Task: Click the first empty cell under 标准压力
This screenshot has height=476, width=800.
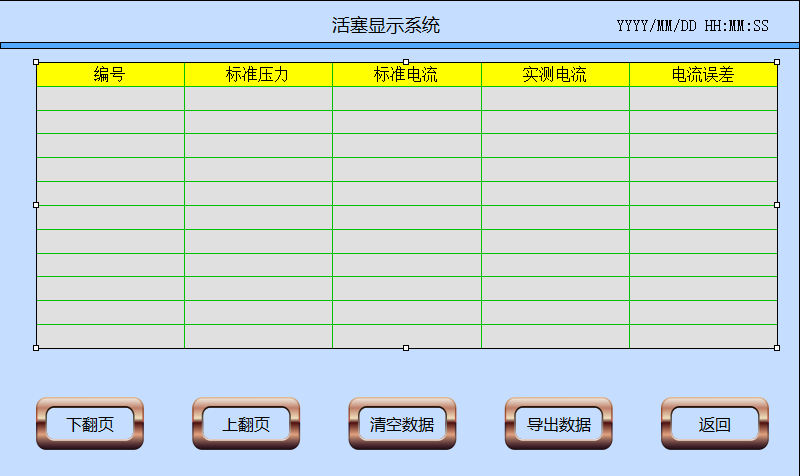Action: (258, 99)
